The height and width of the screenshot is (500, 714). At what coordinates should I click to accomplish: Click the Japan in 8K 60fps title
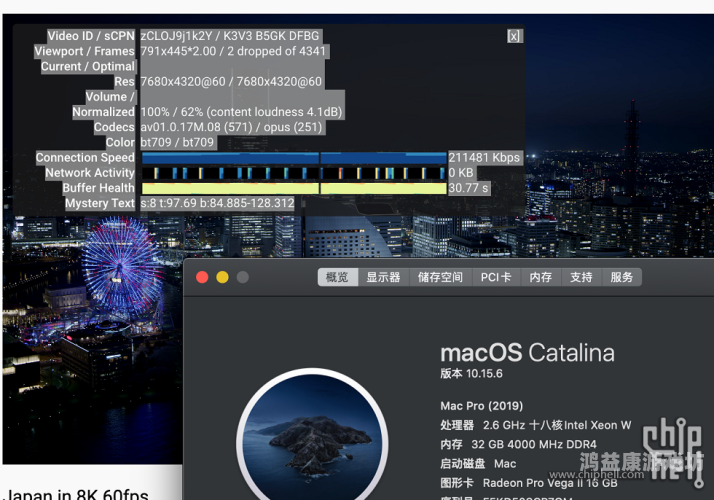pos(76,492)
